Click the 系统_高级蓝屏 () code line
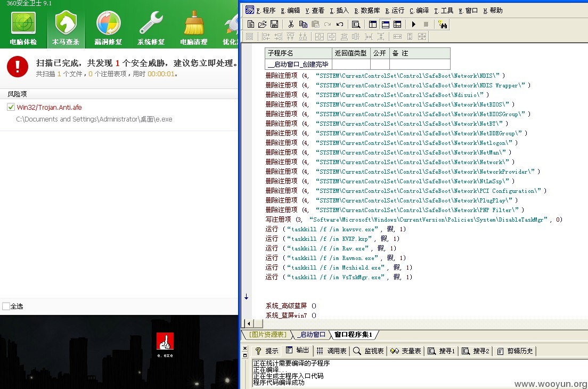 (291, 306)
